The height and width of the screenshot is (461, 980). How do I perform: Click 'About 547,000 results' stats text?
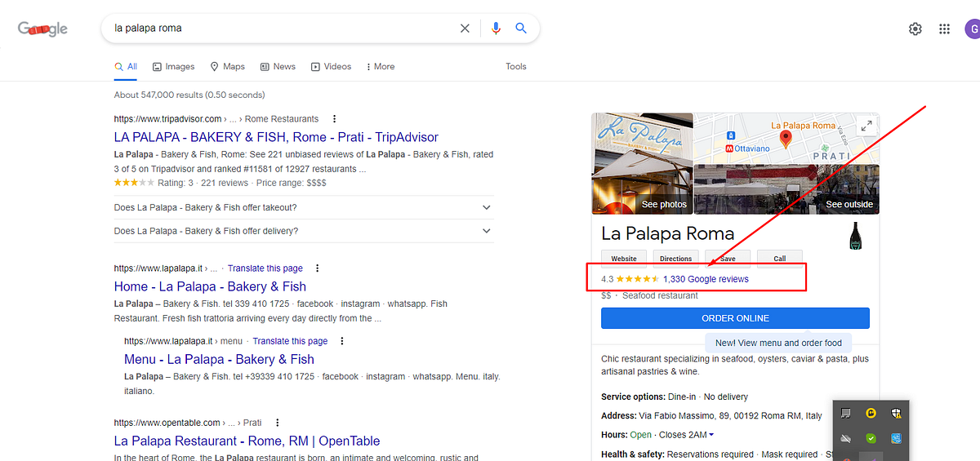pos(189,95)
